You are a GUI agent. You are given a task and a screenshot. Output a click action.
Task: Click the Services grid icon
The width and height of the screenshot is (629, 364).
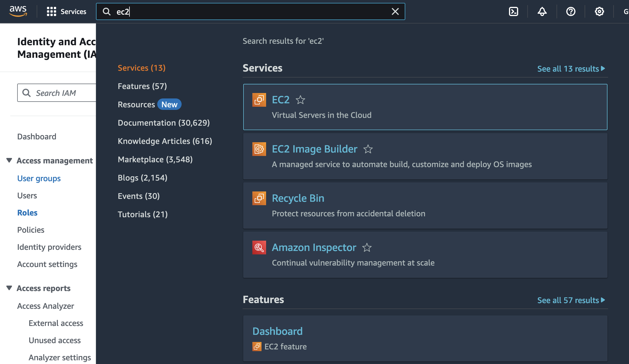pos(52,11)
